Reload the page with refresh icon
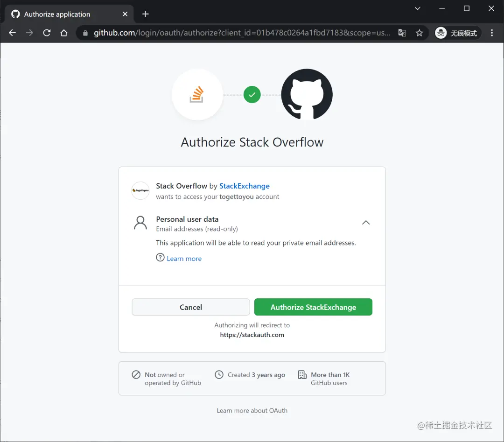This screenshot has width=504, height=442. tap(47, 33)
